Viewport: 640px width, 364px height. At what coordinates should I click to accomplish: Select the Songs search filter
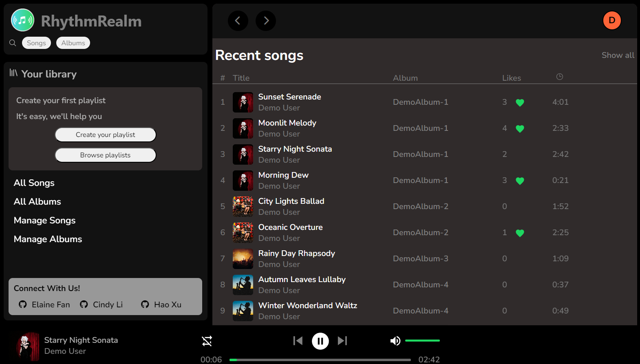[36, 43]
